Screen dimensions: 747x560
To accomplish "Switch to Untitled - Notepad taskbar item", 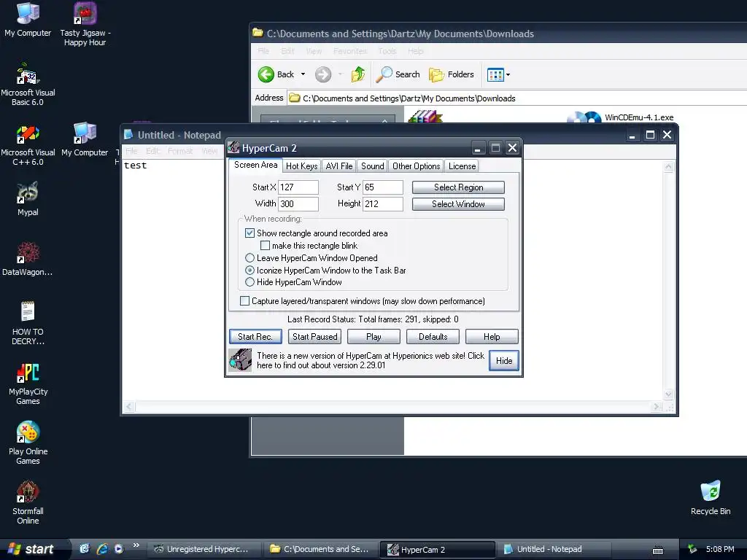I will 554,549.
